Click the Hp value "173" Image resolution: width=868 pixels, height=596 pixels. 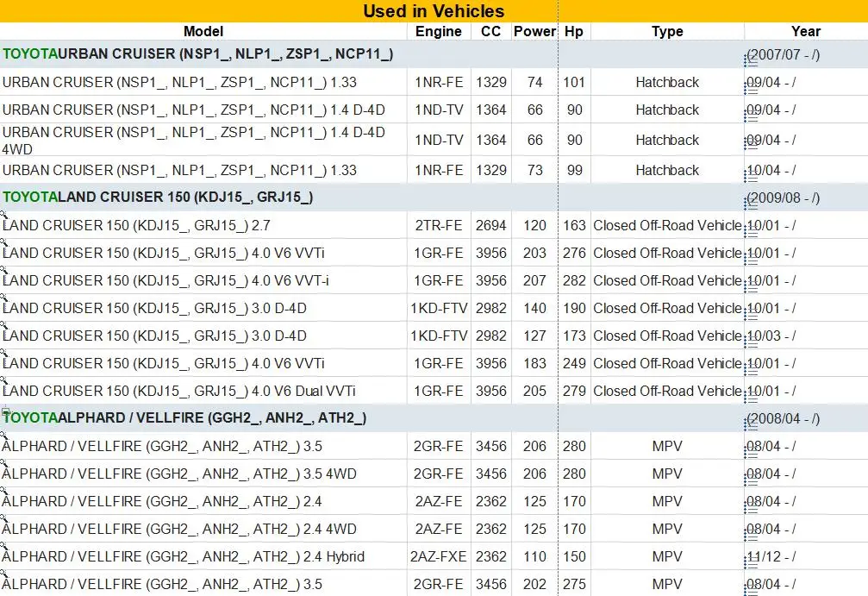(x=574, y=336)
